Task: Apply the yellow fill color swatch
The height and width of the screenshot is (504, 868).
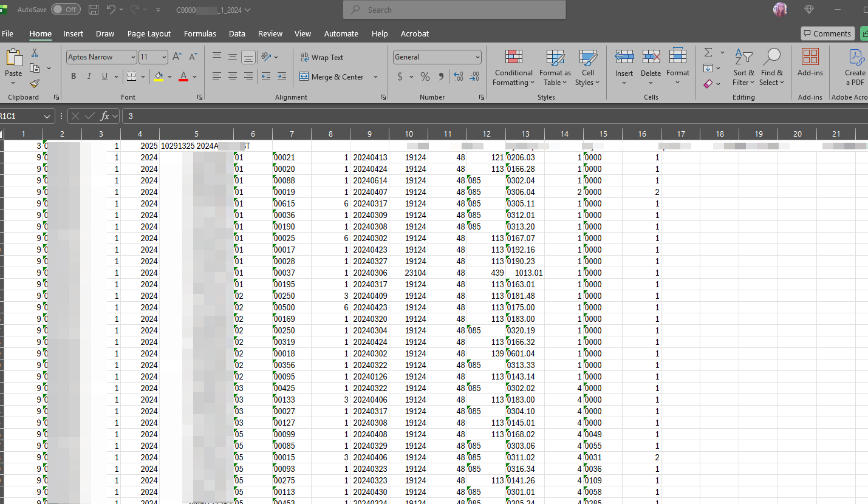Action: (x=159, y=77)
